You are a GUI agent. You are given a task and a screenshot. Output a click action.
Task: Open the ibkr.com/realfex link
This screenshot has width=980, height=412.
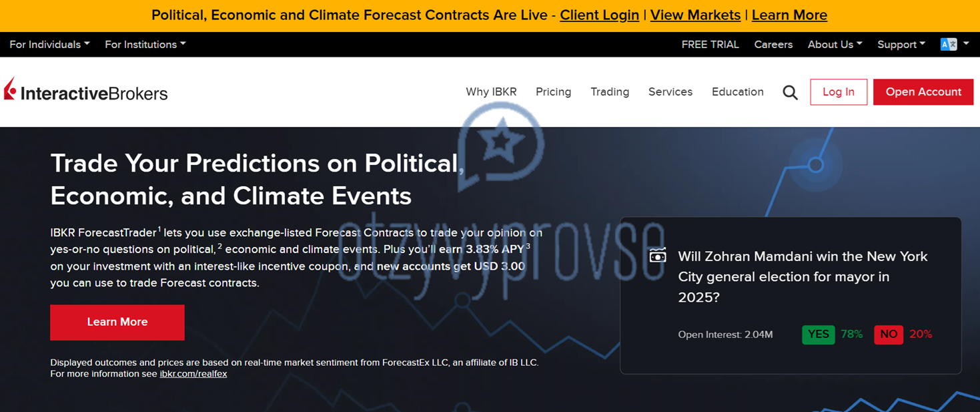point(193,374)
